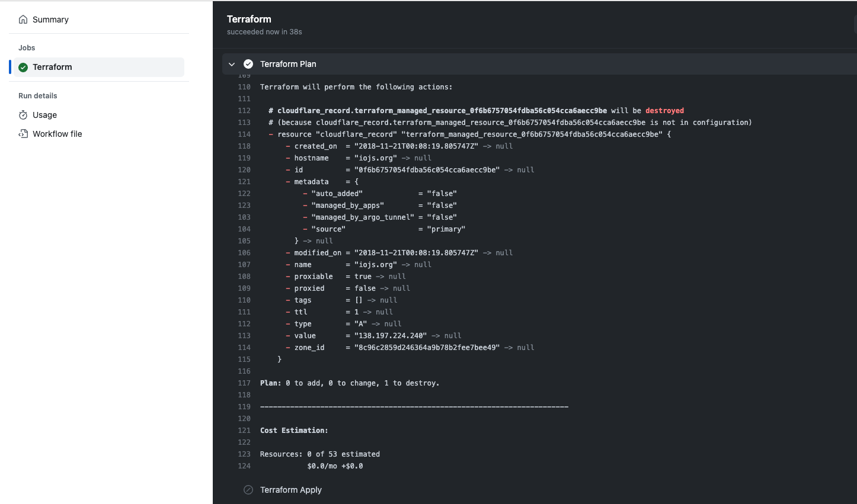This screenshot has width=857, height=504.
Task: Click line number beside "Cost Estimation:"
Action: pos(244,431)
